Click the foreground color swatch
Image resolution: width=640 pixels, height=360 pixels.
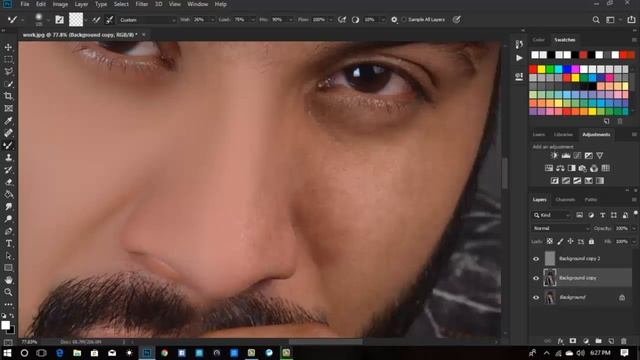[5, 325]
